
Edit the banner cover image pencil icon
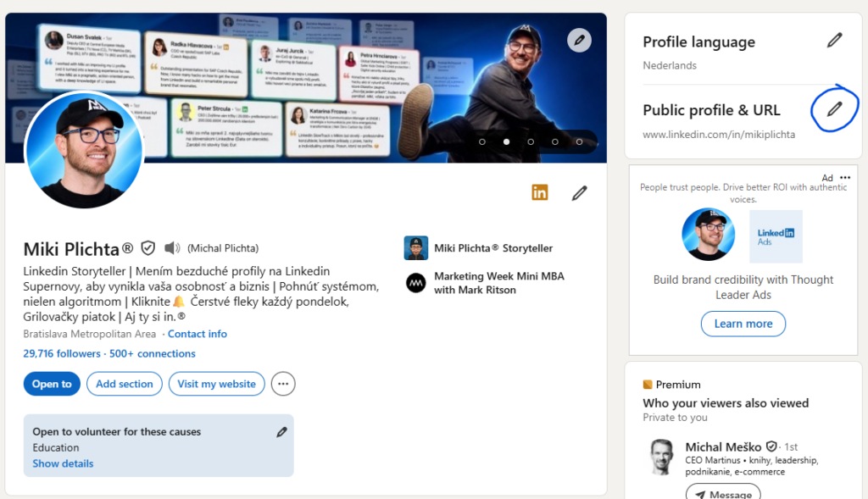(579, 41)
